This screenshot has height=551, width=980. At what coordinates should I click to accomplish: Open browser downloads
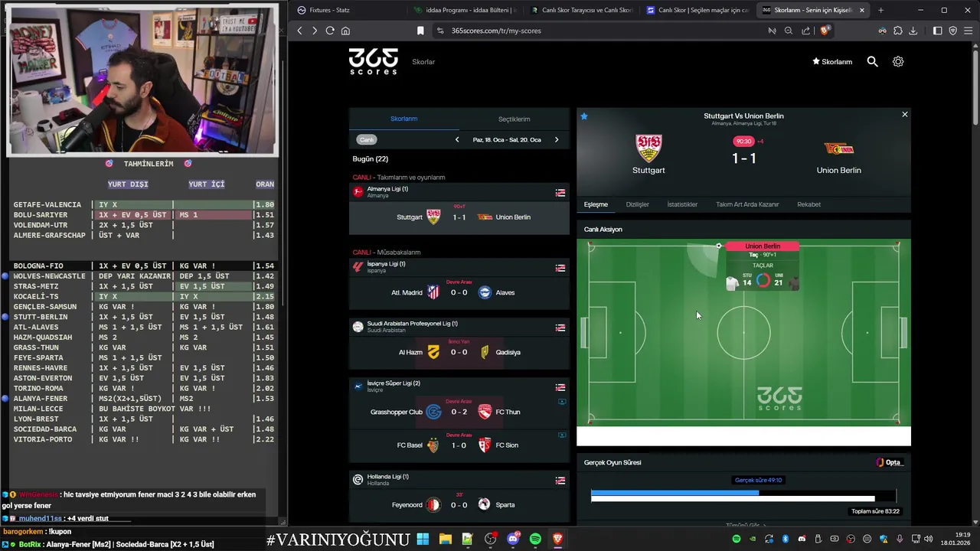pyautogui.click(x=913, y=31)
